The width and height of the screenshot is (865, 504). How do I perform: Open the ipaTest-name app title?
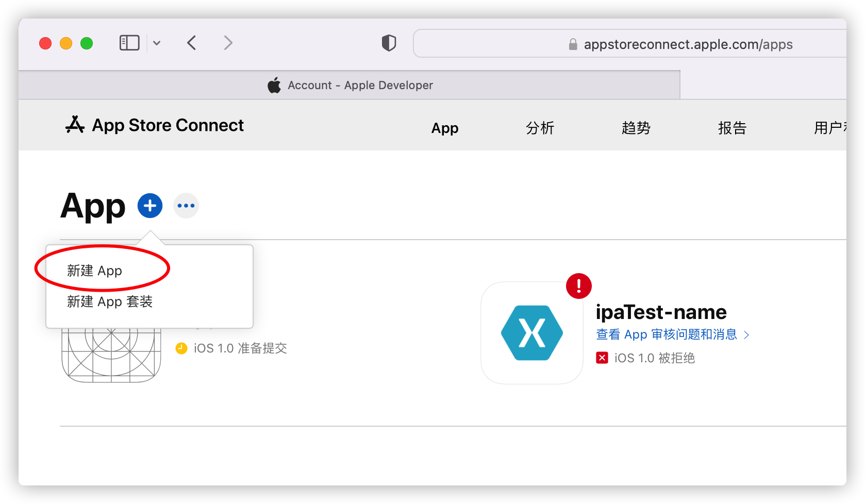pos(661,312)
